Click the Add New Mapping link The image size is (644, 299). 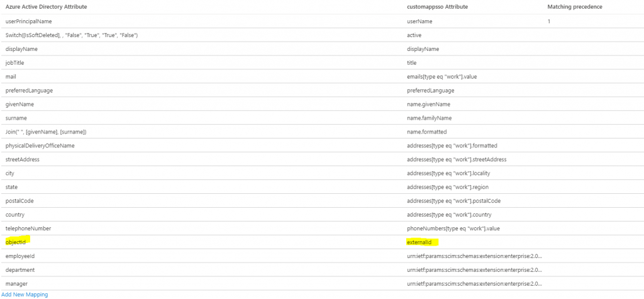[25, 295]
